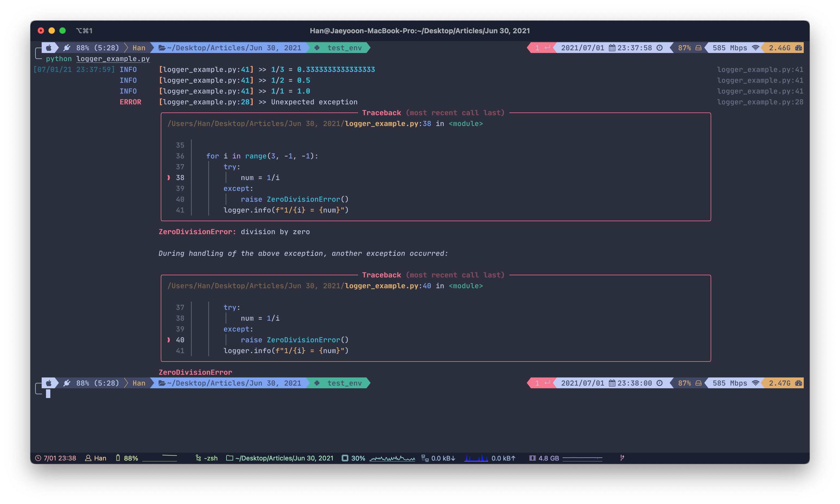
Task: Click the git status icon at status bar end
Action: tap(622, 458)
